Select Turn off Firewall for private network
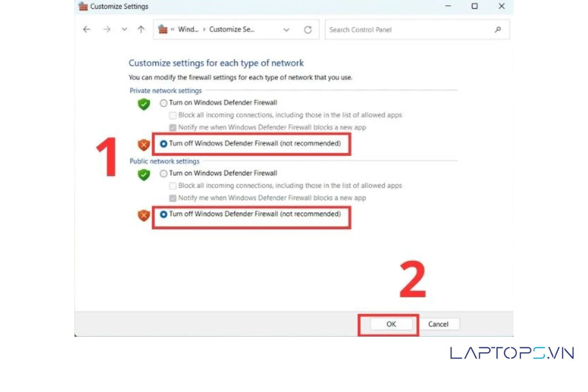The image size is (588, 392). [x=164, y=144]
